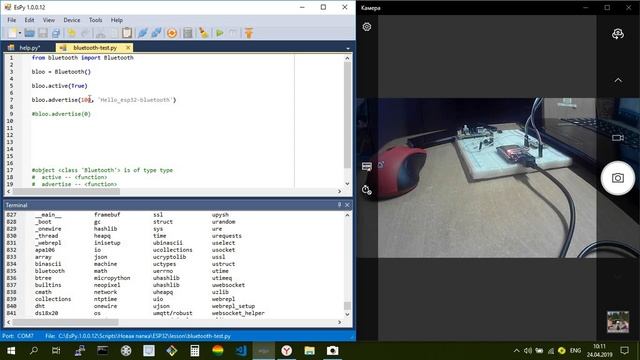Paste from clipboard toolbar icon
This screenshot has width=640, height=360.
[127, 33]
